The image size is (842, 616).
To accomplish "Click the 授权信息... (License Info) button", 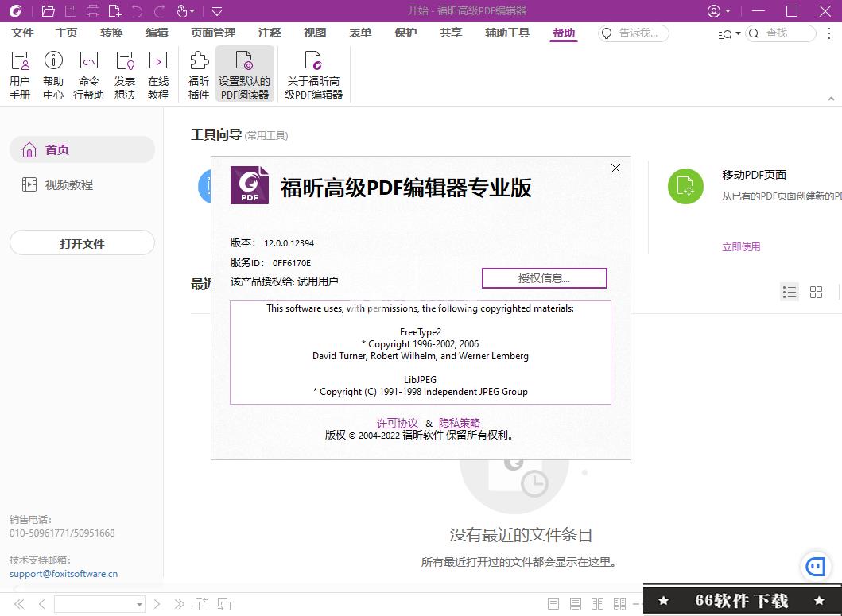I will [x=544, y=278].
